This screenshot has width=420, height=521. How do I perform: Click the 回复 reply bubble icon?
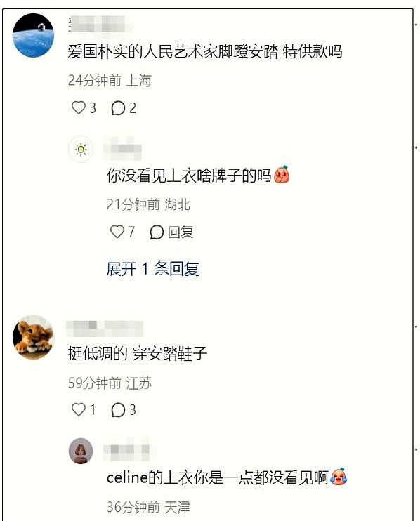[x=157, y=232]
